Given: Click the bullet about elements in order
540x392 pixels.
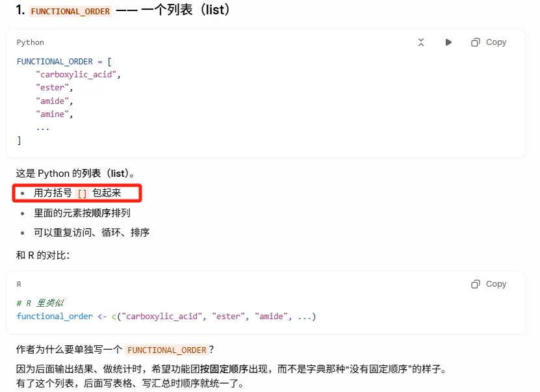Looking at the screenshot, I should pos(82,213).
